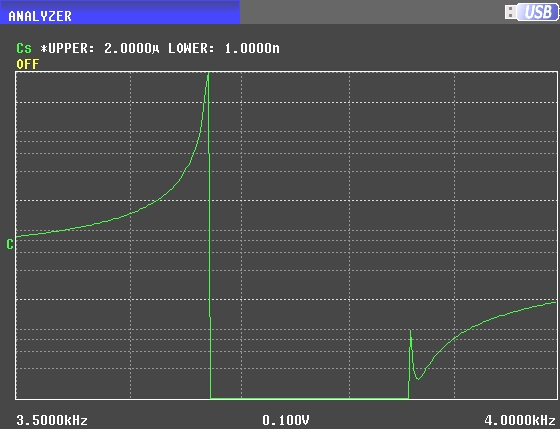
Task: Click the green C axis marker
Action: point(10,244)
